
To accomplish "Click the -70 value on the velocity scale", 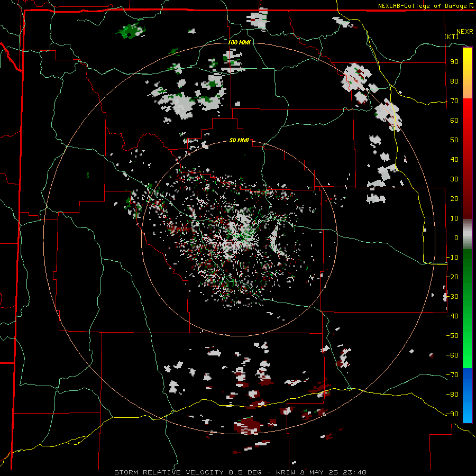I will click(x=452, y=374).
